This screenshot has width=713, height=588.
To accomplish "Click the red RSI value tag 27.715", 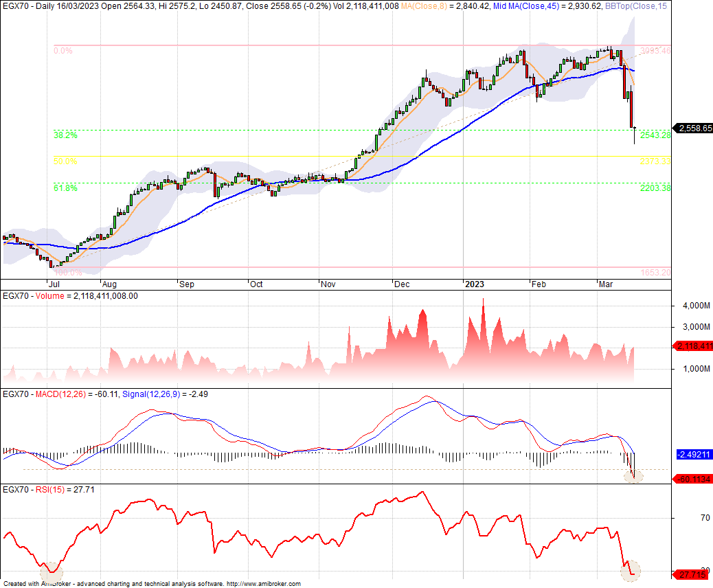I will click(693, 573).
